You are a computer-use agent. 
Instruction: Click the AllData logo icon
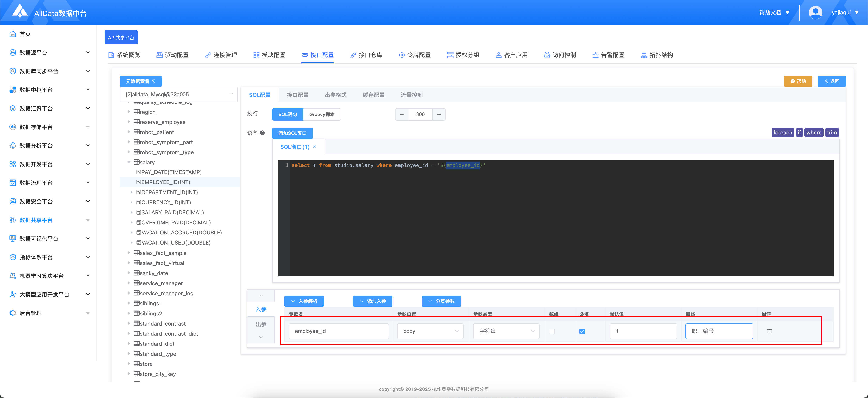pos(20,11)
